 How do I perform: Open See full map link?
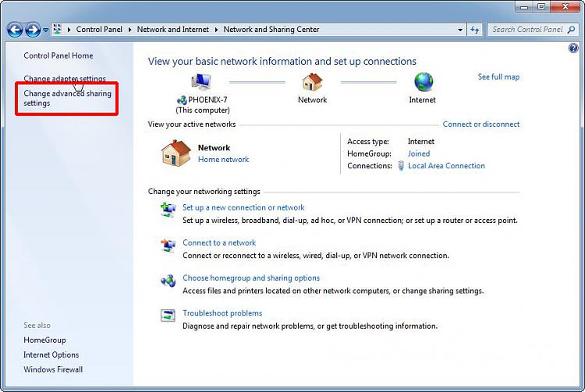499,76
